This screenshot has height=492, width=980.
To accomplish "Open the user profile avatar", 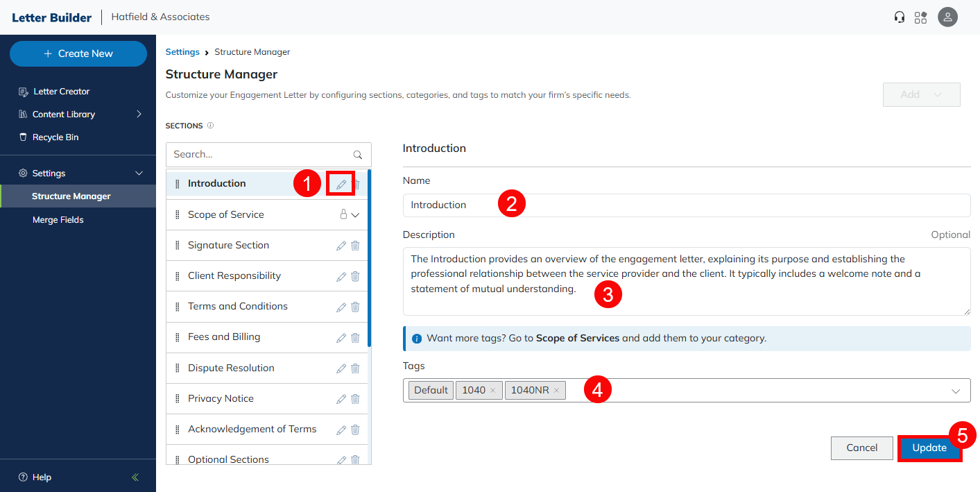I will coord(947,17).
